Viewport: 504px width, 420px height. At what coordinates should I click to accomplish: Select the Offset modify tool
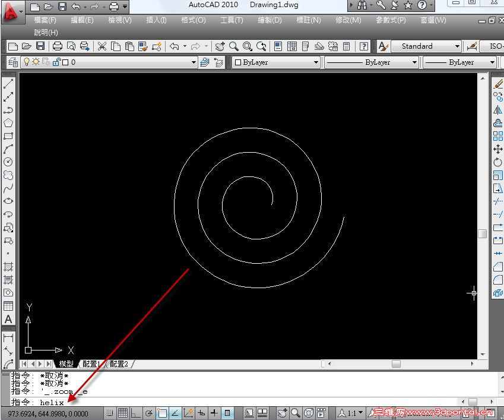498,123
